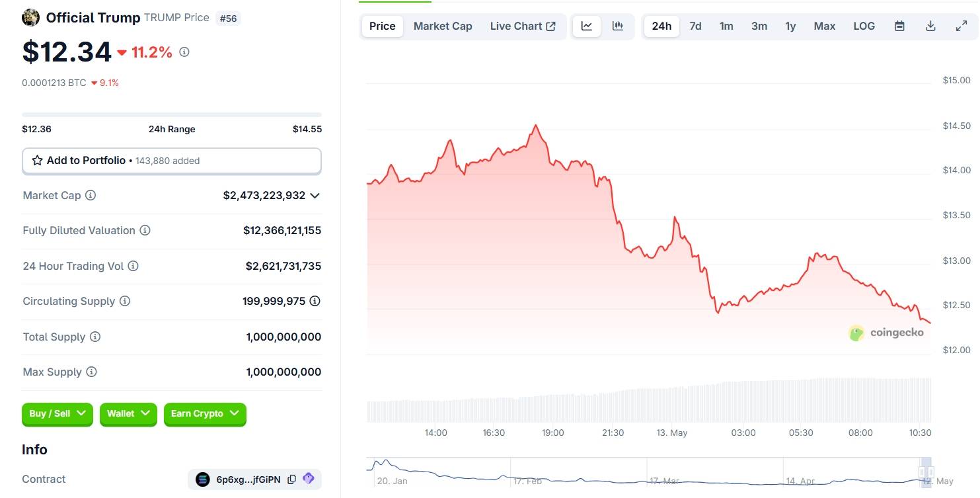The height and width of the screenshot is (498, 980).
Task: Show Circulating Supply details icon at right
Action: click(x=315, y=301)
